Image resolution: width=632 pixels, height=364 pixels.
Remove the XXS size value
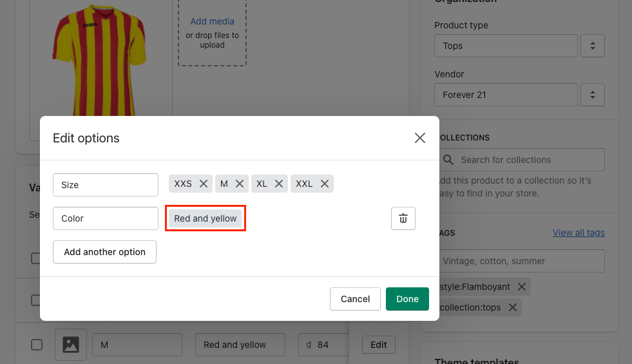coord(204,184)
